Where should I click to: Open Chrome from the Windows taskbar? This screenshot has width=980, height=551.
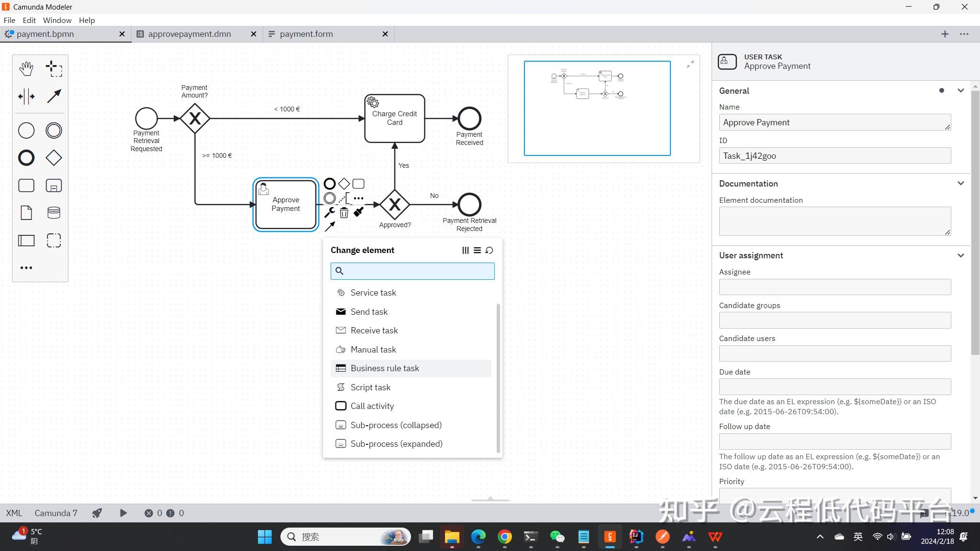[504, 537]
